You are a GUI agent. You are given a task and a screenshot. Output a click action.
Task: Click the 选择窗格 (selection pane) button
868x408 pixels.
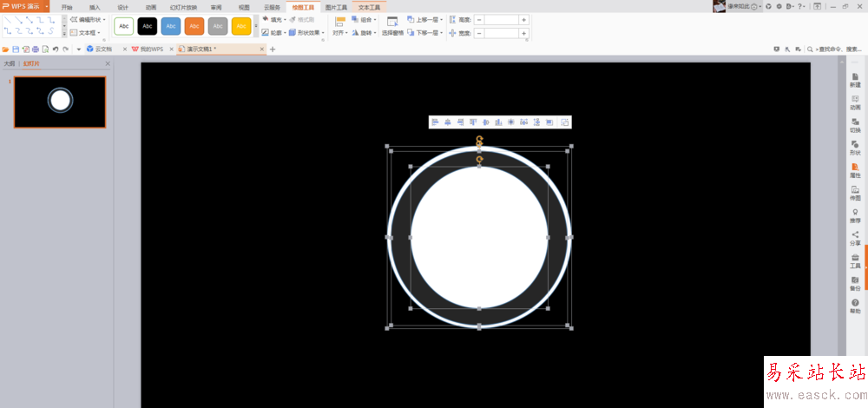point(392,26)
